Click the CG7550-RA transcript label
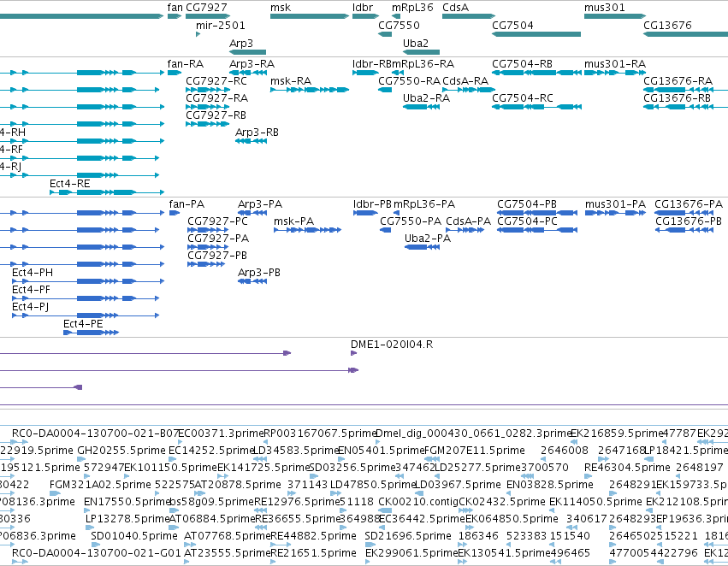The width and height of the screenshot is (728, 566). click(x=409, y=80)
